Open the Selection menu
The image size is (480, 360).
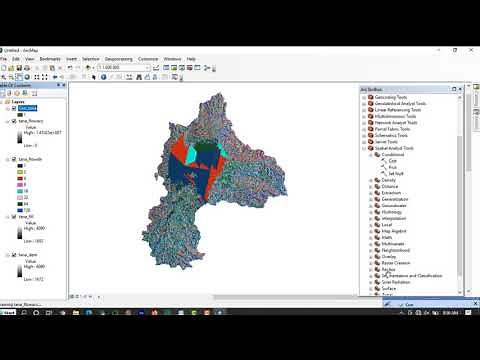pos(91,59)
